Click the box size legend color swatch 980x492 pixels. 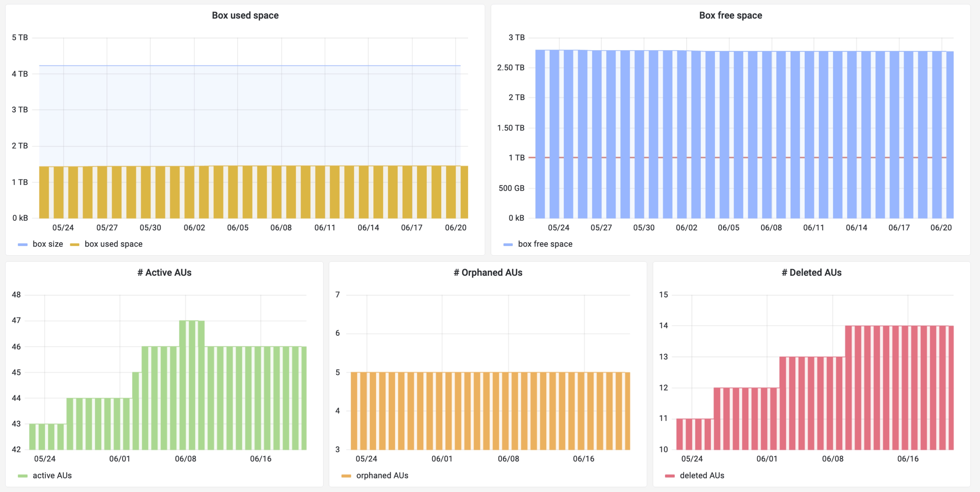pos(23,244)
